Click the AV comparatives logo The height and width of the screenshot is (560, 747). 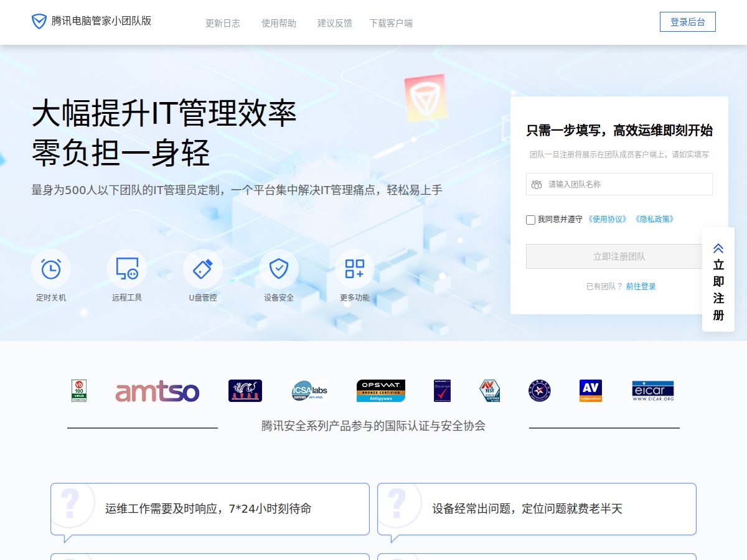(591, 391)
